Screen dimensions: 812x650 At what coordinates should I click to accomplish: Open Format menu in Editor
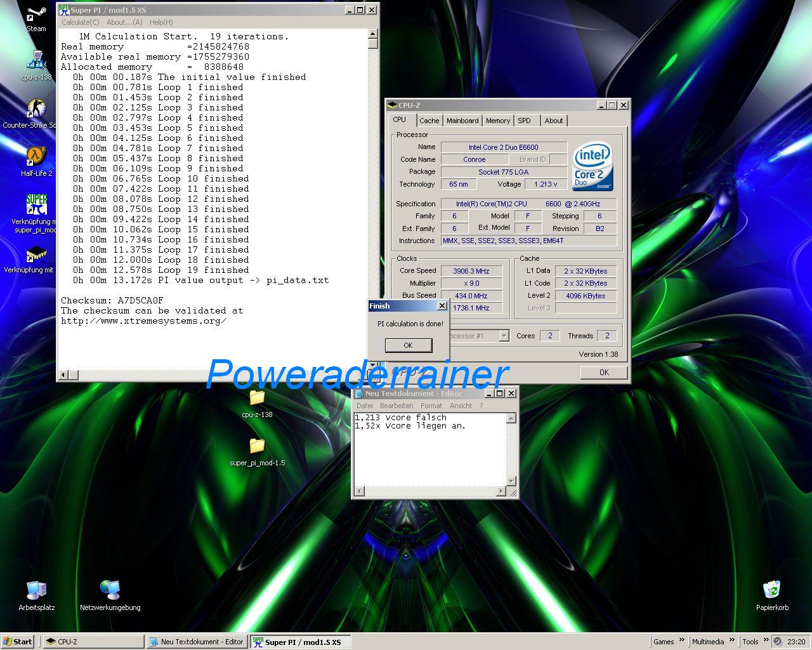(431, 406)
